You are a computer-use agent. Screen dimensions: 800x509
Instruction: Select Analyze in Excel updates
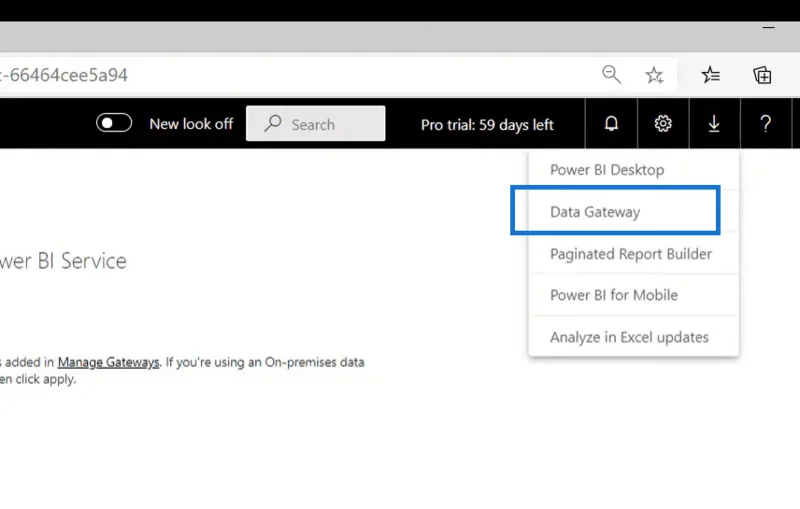click(x=634, y=337)
